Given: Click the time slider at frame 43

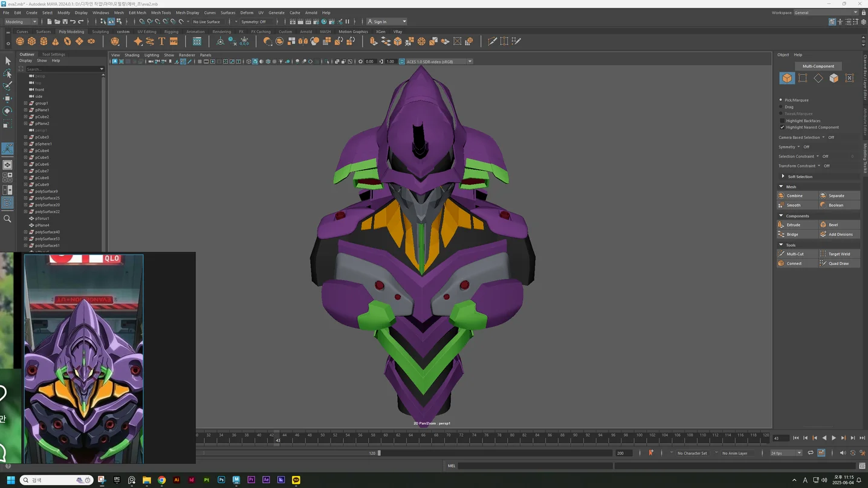Looking at the screenshot, I should [x=278, y=438].
